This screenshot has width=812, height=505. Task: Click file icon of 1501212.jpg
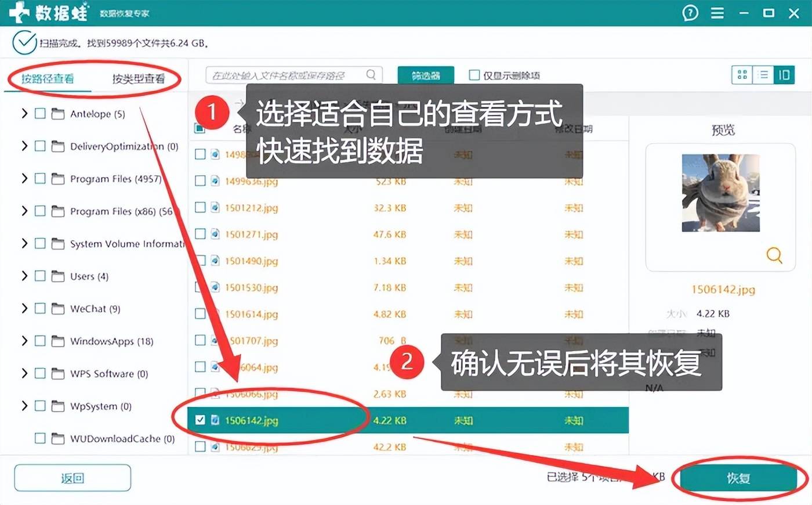point(215,207)
